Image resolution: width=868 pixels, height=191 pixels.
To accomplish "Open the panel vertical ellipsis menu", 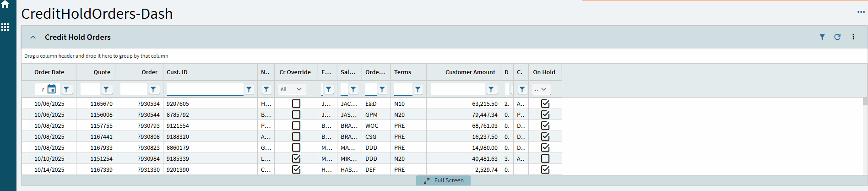I will pos(853,37).
